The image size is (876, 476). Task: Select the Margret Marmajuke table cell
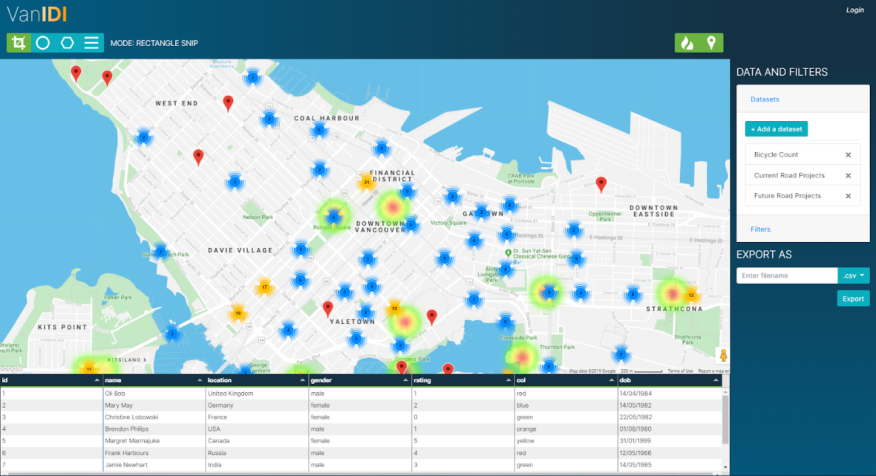[x=154, y=441]
